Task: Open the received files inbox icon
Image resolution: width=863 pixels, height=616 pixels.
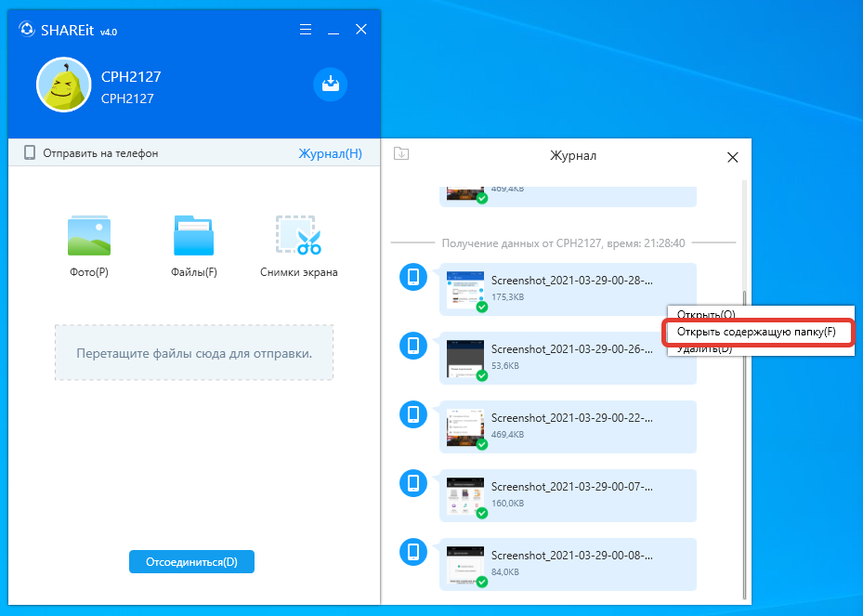Action: 330,84
